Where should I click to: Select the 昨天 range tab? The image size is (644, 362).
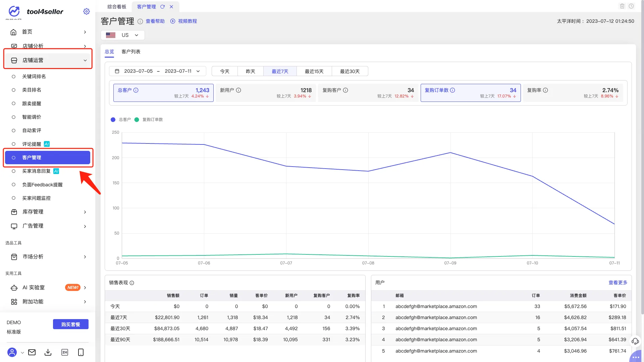251,71
